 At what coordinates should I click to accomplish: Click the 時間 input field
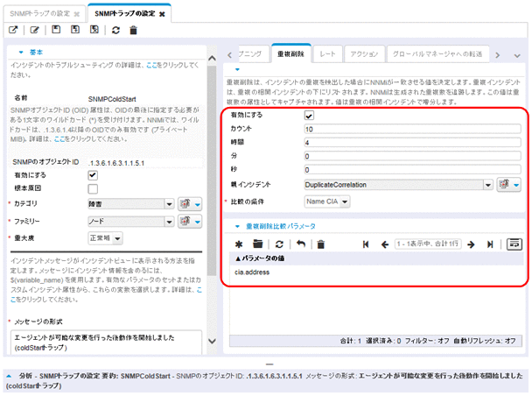(412, 143)
